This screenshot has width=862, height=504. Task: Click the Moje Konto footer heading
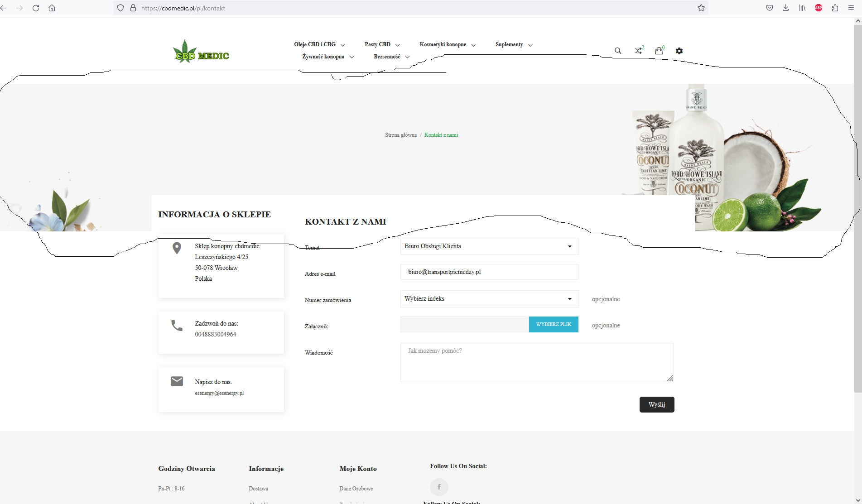pyautogui.click(x=358, y=469)
